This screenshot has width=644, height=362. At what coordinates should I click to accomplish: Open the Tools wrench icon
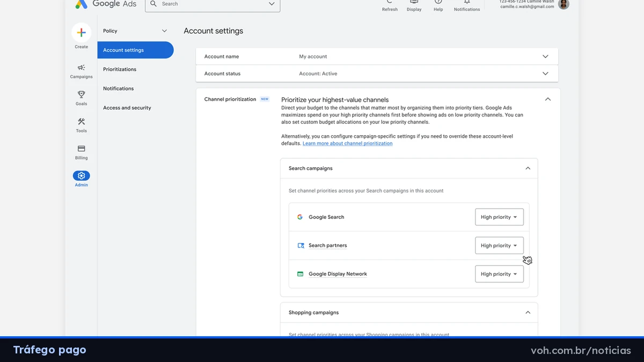(81, 122)
